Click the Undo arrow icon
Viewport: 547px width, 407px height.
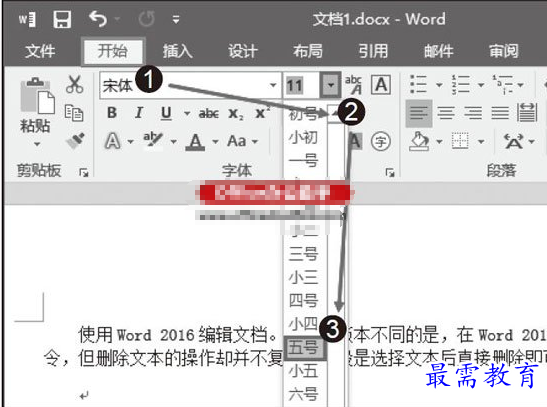[98, 18]
